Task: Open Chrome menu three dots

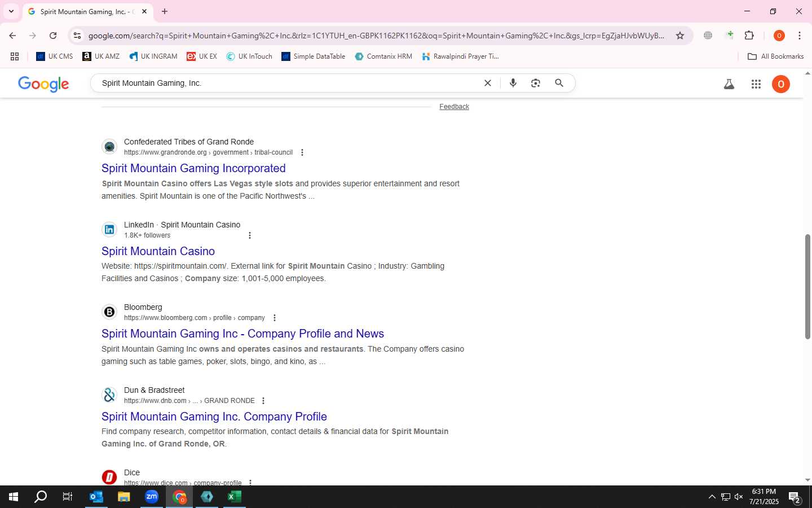Action: click(800, 36)
